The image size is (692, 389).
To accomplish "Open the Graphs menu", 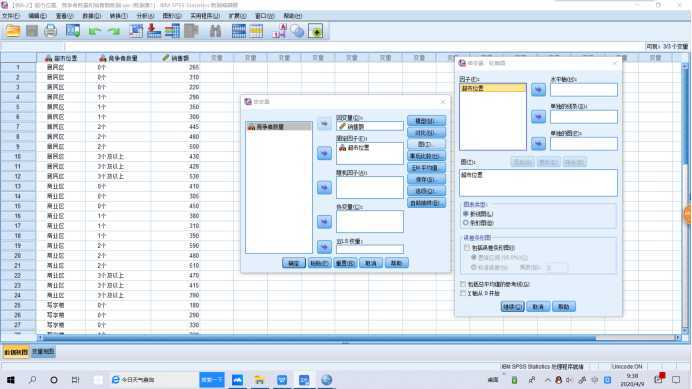I will 172,16.
